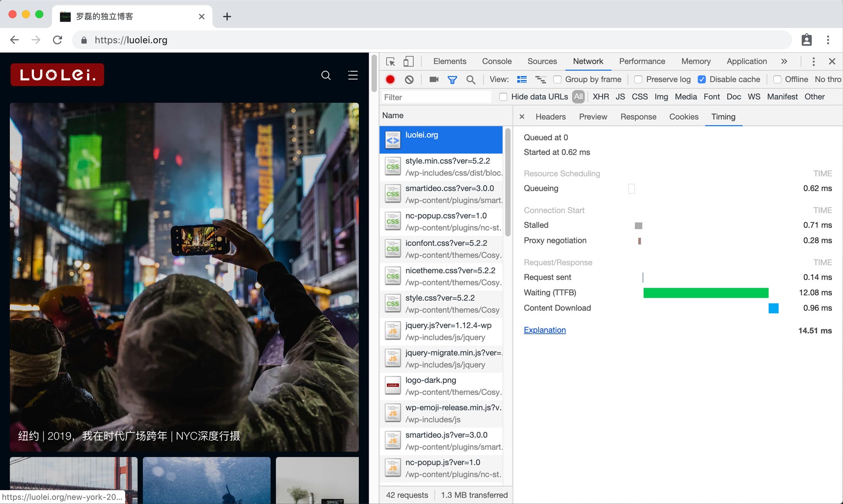Toggle device toolbar icon
The image size is (843, 504).
click(x=408, y=62)
